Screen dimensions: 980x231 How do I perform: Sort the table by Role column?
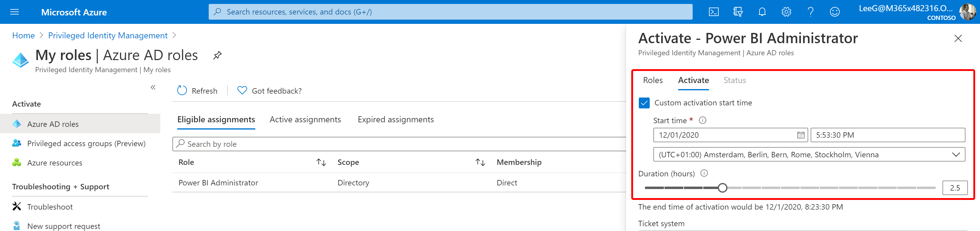pyautogui.click(x=321, y=162)
